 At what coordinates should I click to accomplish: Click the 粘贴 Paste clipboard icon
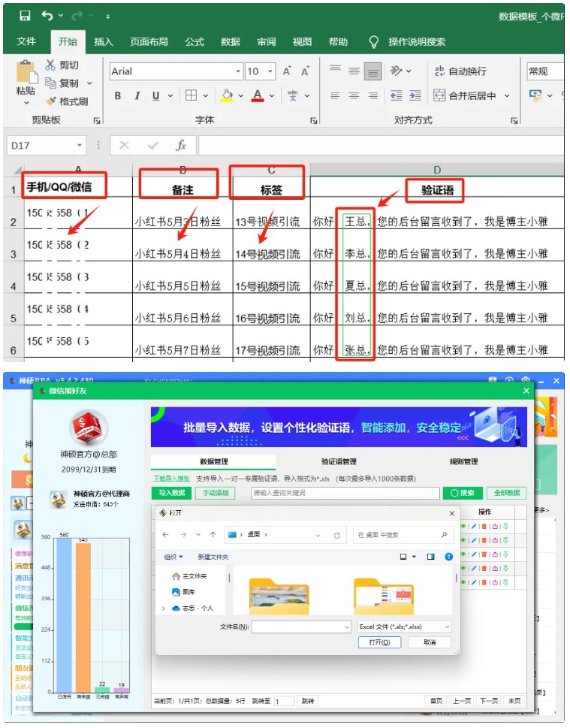[x=26, y=72]
